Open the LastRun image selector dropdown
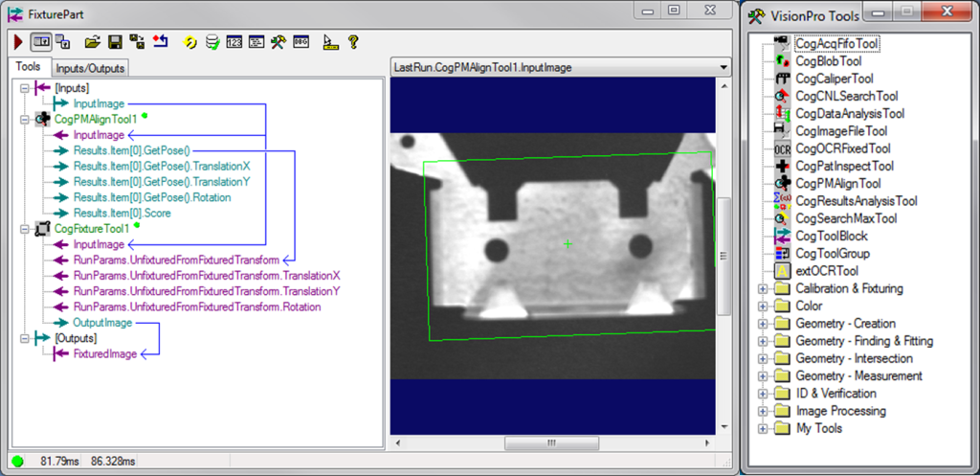This screenshot has height=476, width=980. pyautogui.click(x=724, y=68)
